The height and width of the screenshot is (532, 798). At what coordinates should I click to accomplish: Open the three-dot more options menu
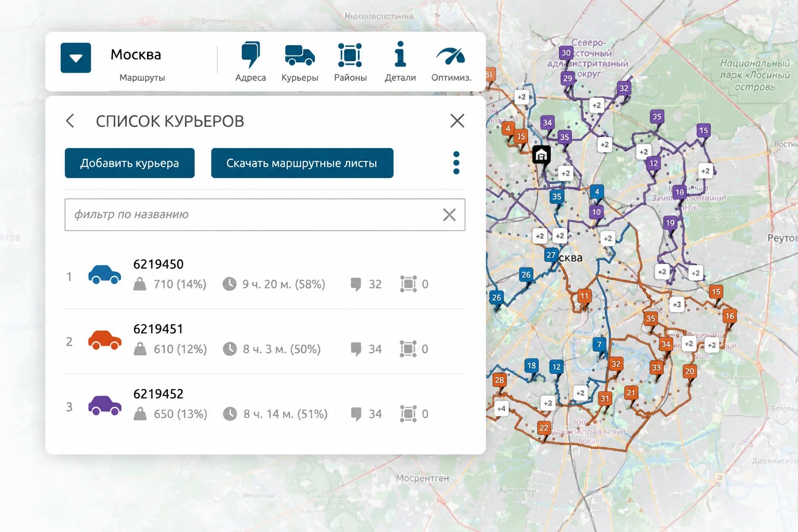pyautogui.click(x=456, y=163)
